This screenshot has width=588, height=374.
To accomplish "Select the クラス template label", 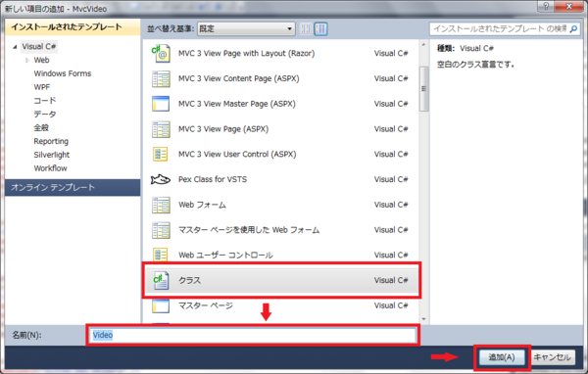I will (x=190, y=280).
